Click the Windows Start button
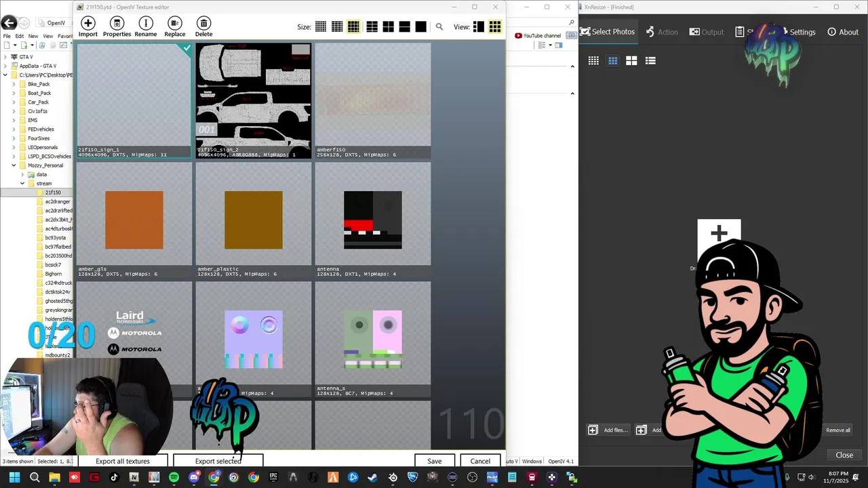The image size is (868, 488). click(x=14, y=478)
